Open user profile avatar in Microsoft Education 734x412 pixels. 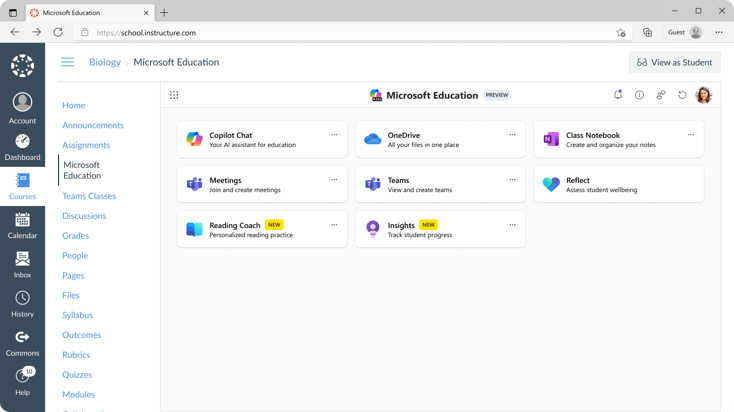[x=704, y=95]
